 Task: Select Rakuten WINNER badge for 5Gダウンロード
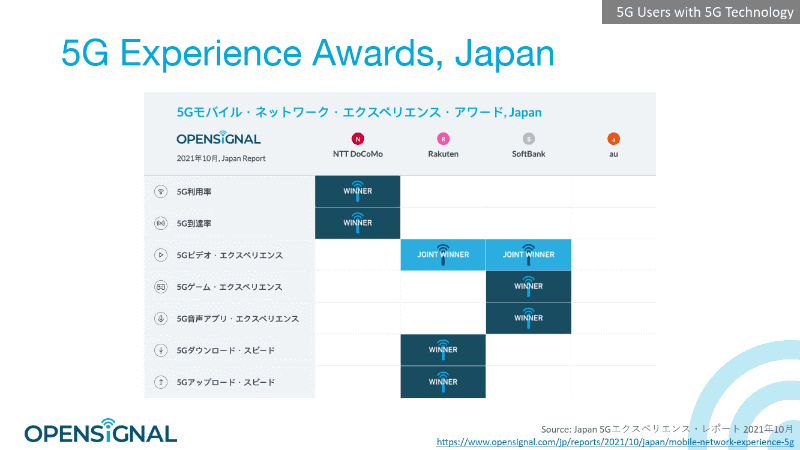(x=443, y=350)
